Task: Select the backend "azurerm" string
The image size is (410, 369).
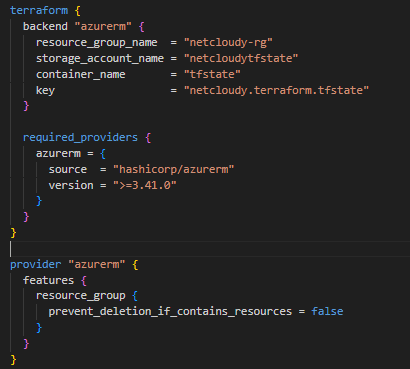Action: (103, 26)
